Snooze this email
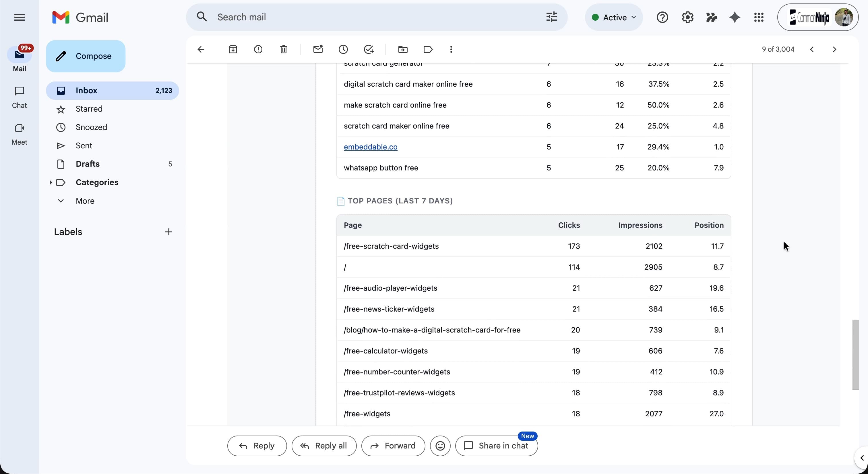The height and width of the screenshot is (474, 868). pyautogui.click(x=343, y=49)
